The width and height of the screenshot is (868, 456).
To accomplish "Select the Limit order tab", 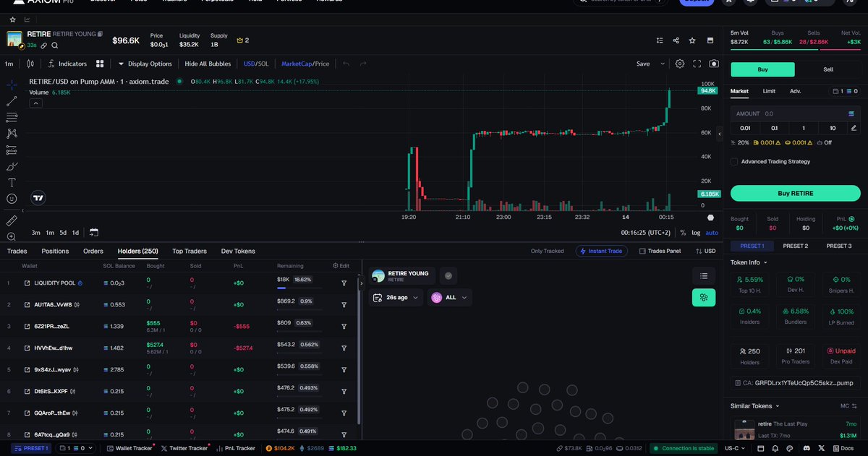I will [x=769, y=91].
